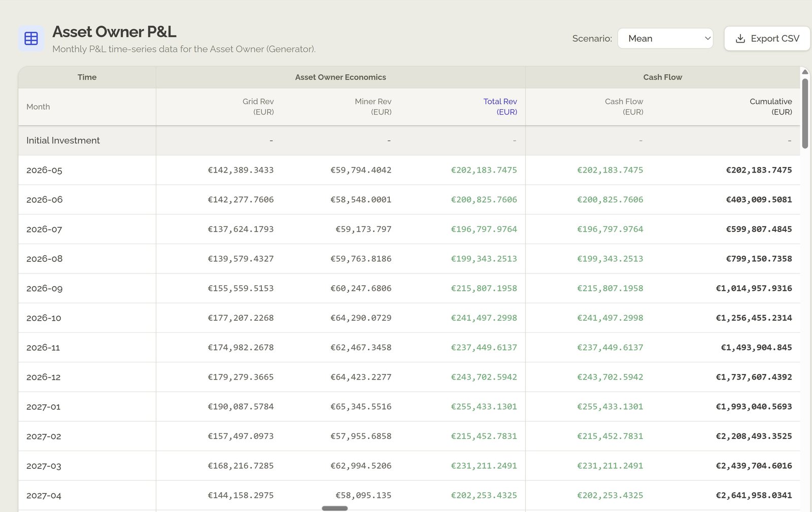Click Cumulative value €2,641,958.0341
812x512 pixels.
(754, 495)
